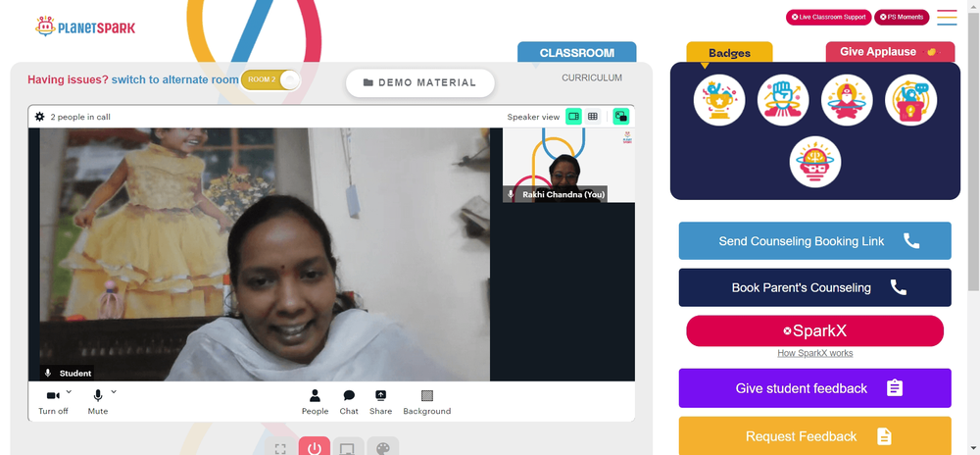Open the color palette icon

(382, 447)
